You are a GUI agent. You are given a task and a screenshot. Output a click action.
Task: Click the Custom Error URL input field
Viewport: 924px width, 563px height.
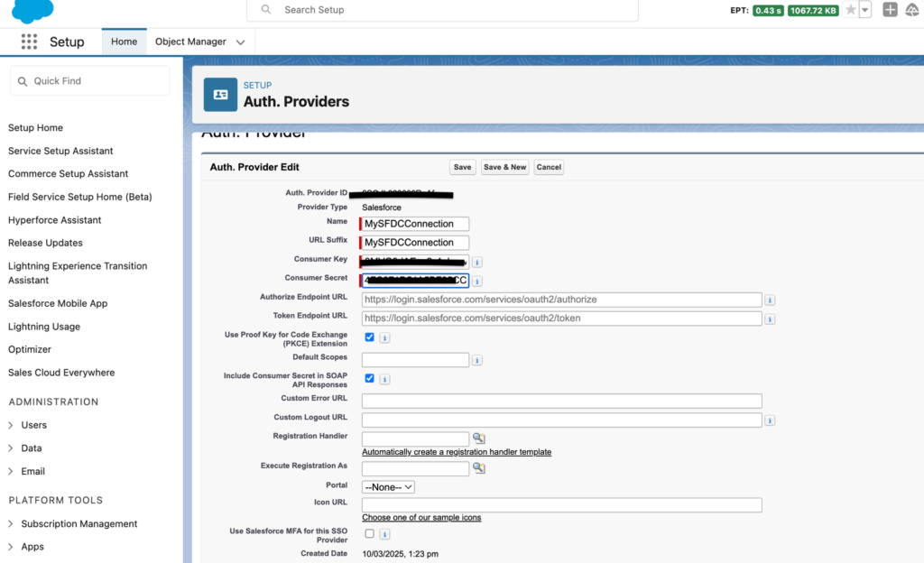tap(561, 401)
